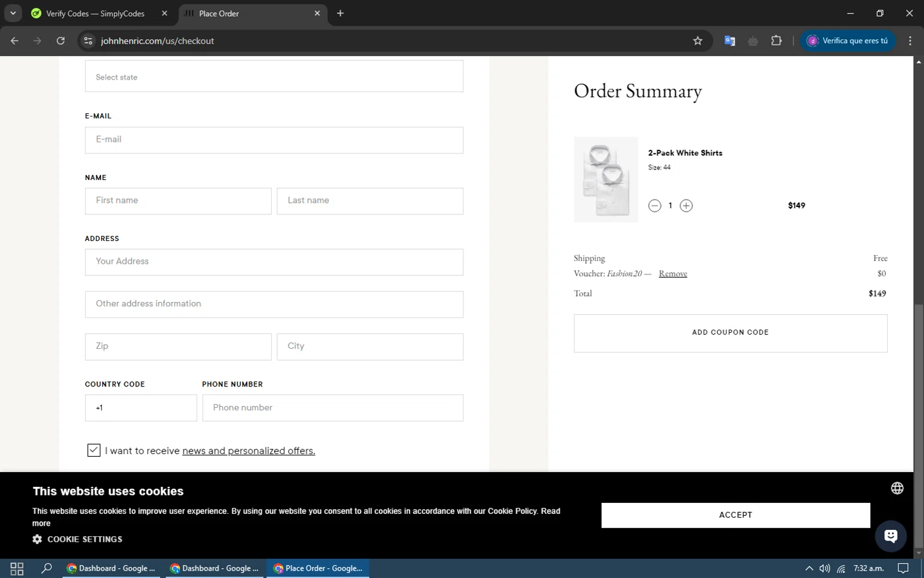The width and height of the screenshot is (924, 578).
Task: Click the Phone number field
Action: [x=333, y=408]
